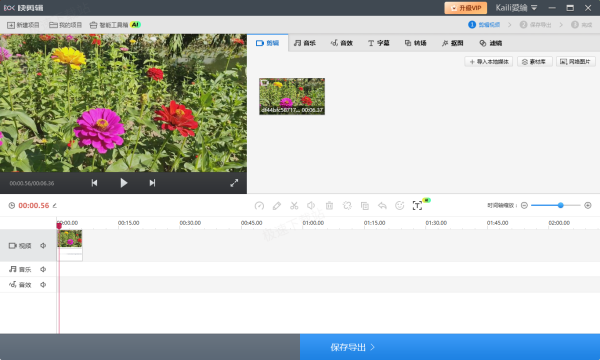Switch to the 抠图 (Cutout) tab
Viewport: 600px width, 360px height.
coord(452,43)
